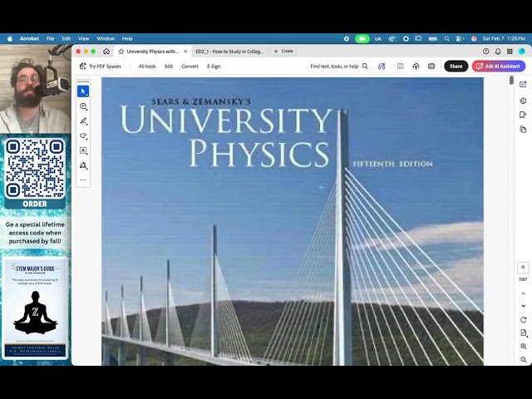Open Help question mark icon
This screenshot has width=532, height=399.
point(485,52)
